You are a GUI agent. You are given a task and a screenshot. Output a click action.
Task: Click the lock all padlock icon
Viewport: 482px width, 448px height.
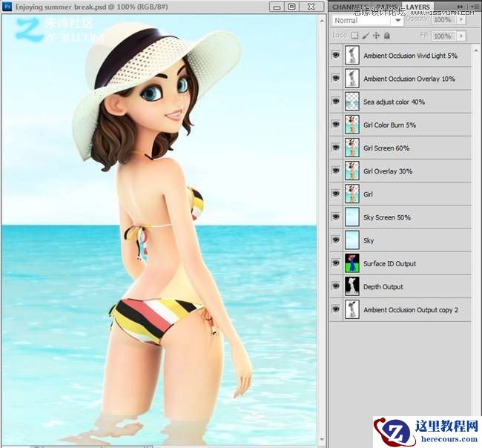click(387, 36)
